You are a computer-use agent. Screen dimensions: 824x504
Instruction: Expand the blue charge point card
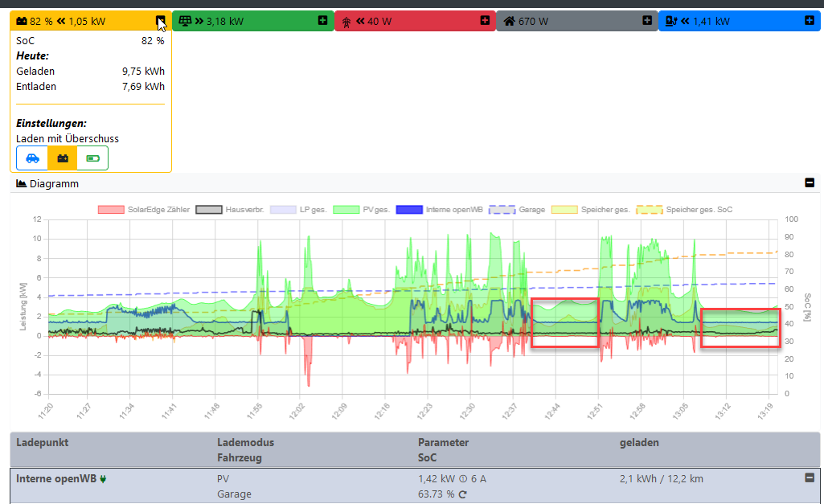pyautogui.click(x=810, y=20)
